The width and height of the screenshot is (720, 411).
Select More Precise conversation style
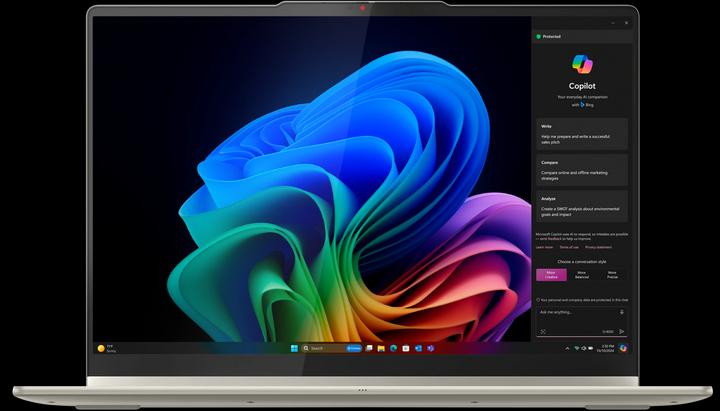(612, 275)
